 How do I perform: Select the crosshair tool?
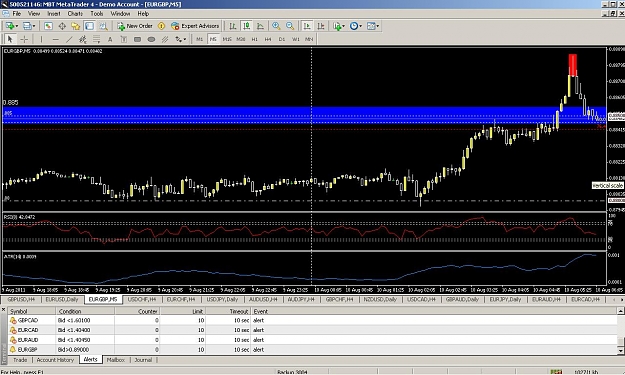click(24, 39)
